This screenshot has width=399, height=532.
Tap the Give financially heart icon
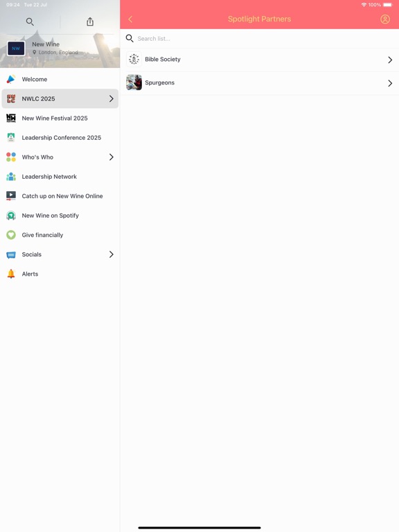pyautogui.click(x=11, y=235)
